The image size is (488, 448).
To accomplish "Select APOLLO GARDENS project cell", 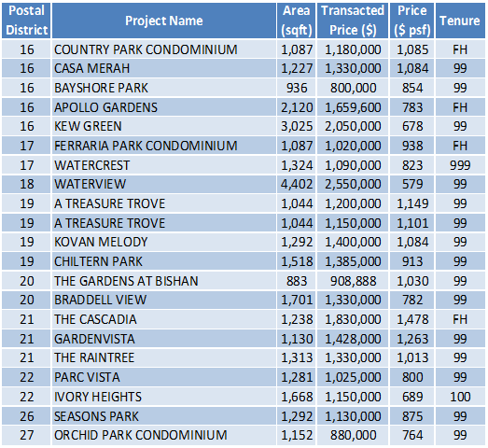I will tap(164, 107).
